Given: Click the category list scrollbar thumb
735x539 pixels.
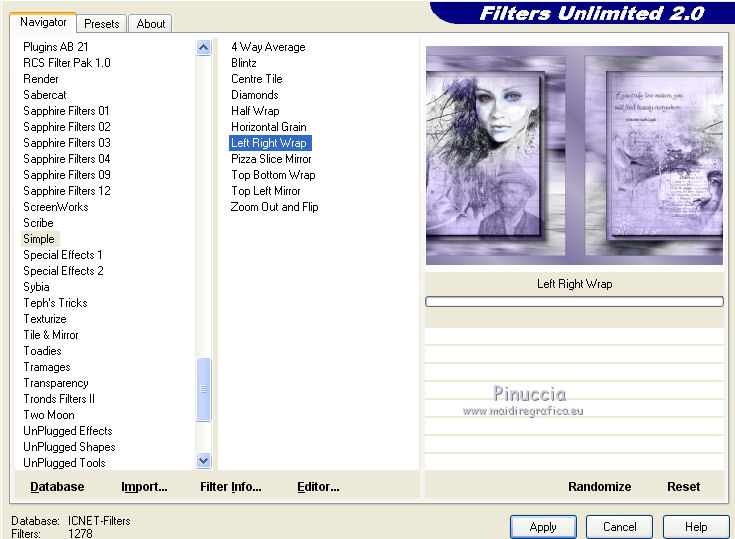Looking at the screenshot, I should click(x=203, y=389).
